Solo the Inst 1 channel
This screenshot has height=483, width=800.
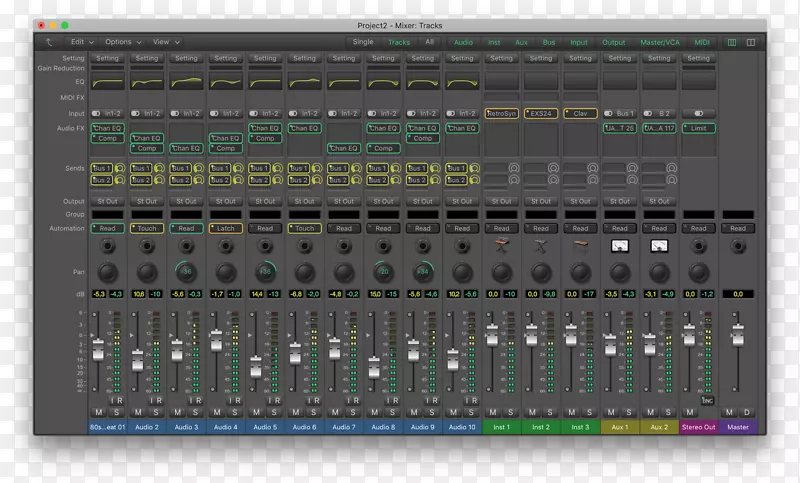tap(510, 412)
